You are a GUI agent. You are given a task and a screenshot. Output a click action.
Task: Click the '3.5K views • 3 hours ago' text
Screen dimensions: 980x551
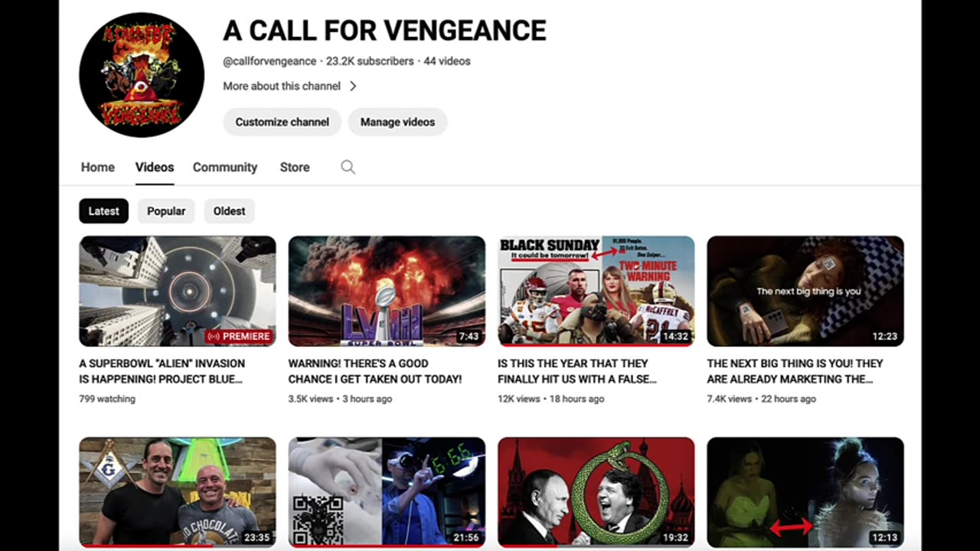[x=340, y=399]
